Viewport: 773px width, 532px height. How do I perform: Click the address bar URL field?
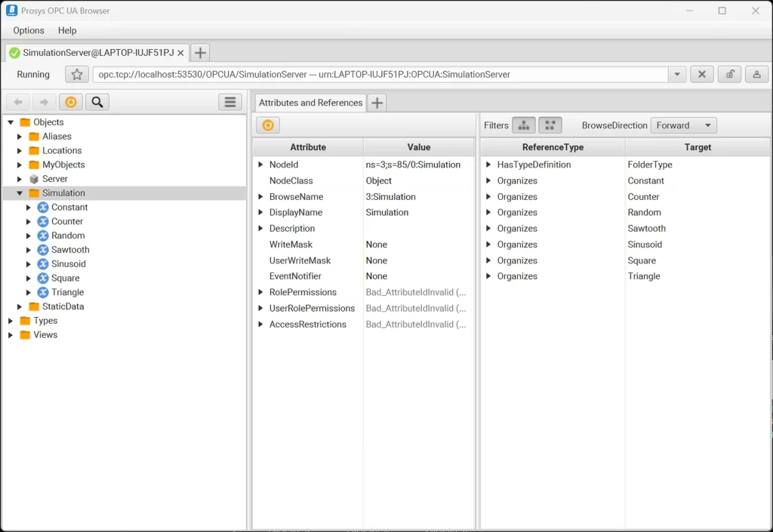coord(377,74)
